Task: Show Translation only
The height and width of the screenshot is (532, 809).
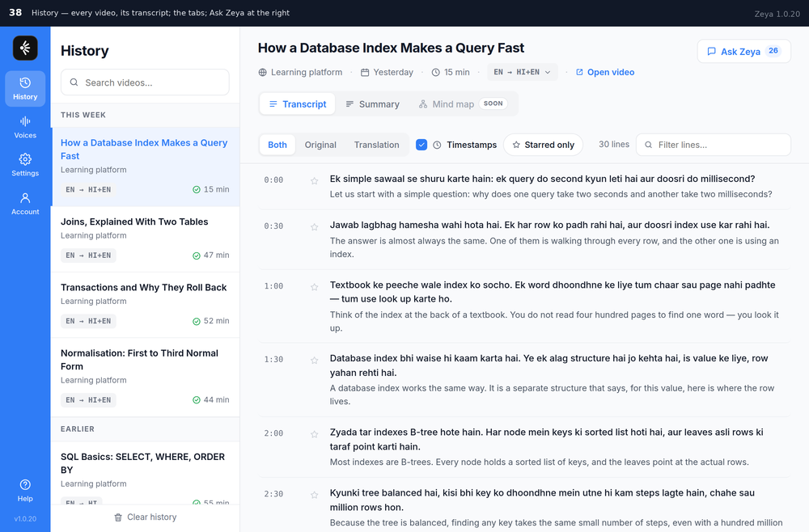Action: pyautogui.click(x=377, y=145)
